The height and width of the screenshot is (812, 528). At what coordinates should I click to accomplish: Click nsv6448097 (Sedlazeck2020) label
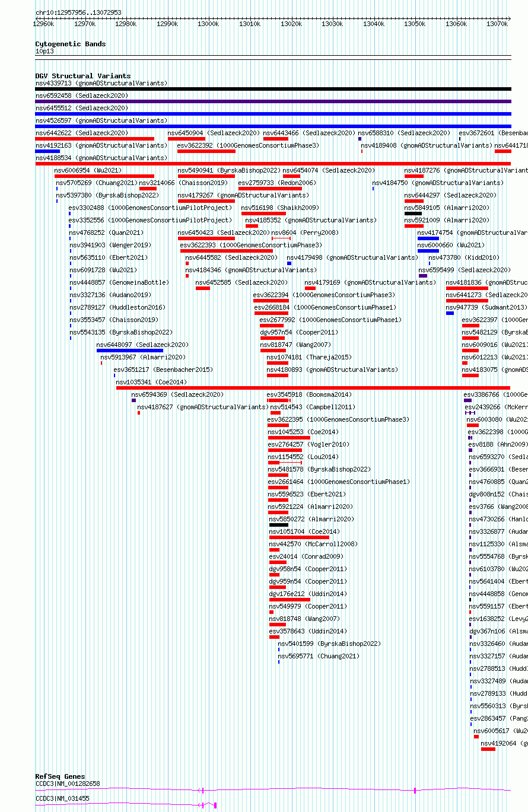[x=143, y=345]
